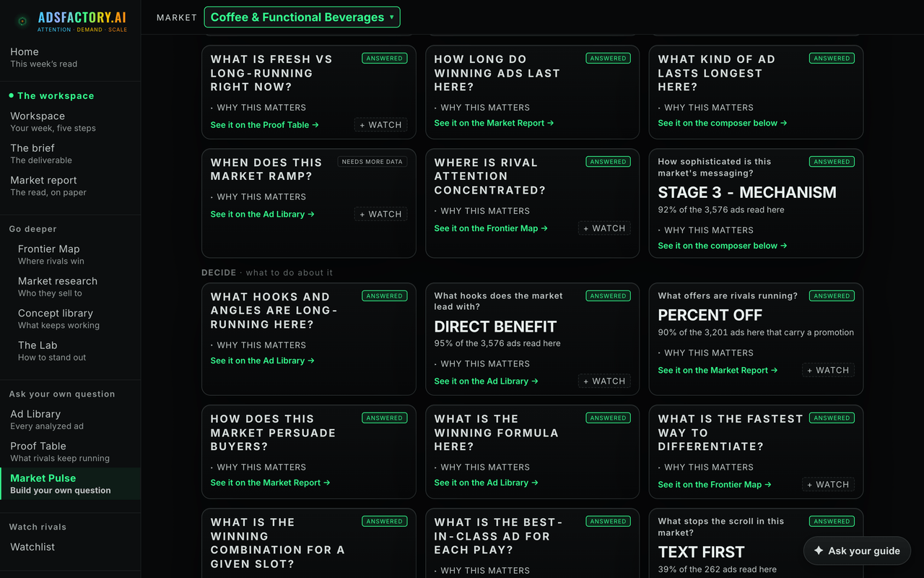This screenshot has height=578, width=924.
Task: Open Market Report link on winning ads last card
Action: pos(494,123)
